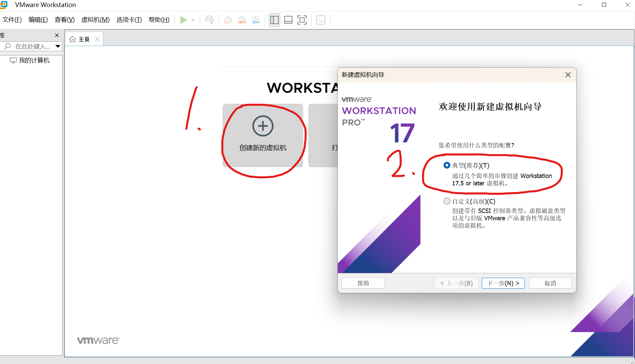This screenshot has width=635, height=364.
Task: Open the 编辑(E) menu
Action: [x=38, y=20]
